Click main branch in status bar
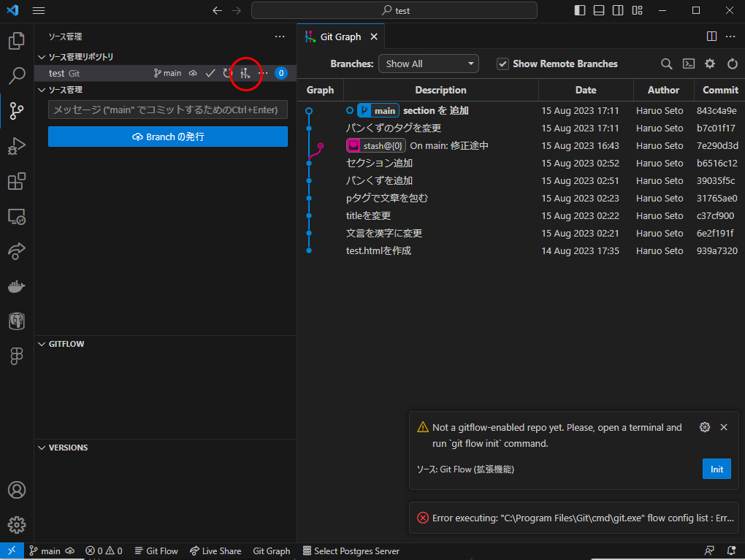 (x=45, y=551)
